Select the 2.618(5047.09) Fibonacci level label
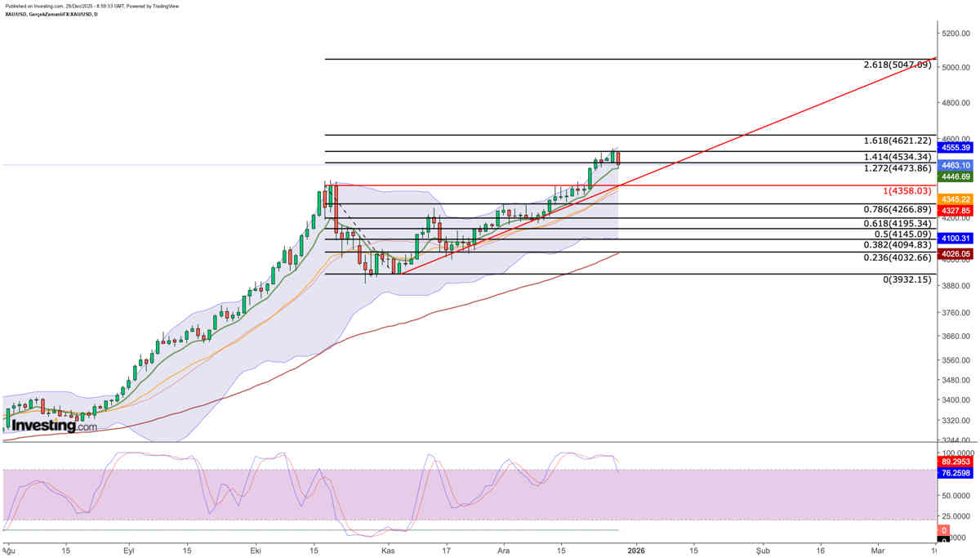The width and height of the screenshot is (980, 558). pyautogui.click(x=897, y=65)
